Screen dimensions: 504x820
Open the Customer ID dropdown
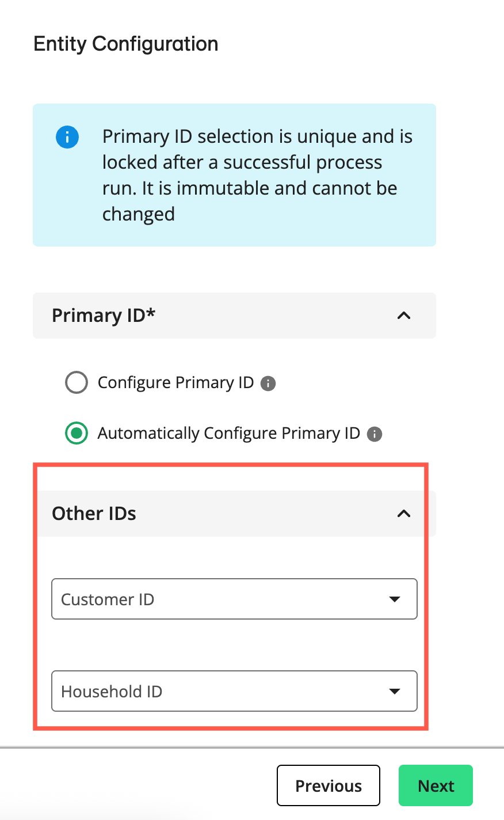point(234,599)
